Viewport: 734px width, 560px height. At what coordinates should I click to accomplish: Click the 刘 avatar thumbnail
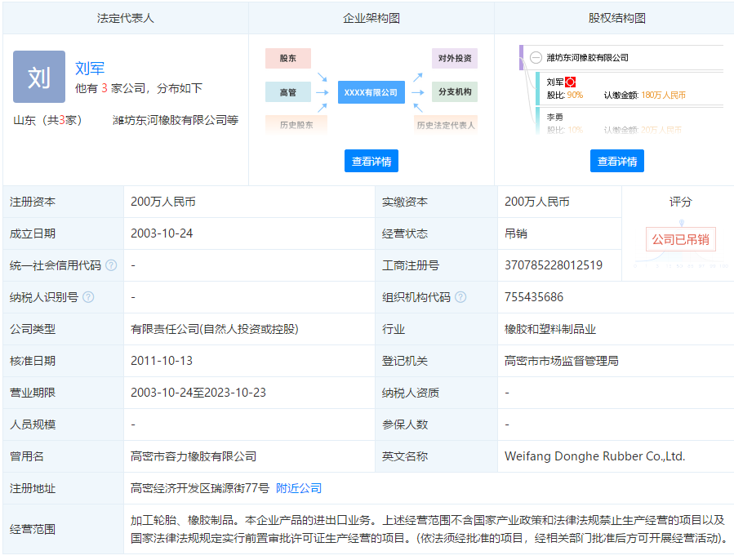(x=39, y=77)
